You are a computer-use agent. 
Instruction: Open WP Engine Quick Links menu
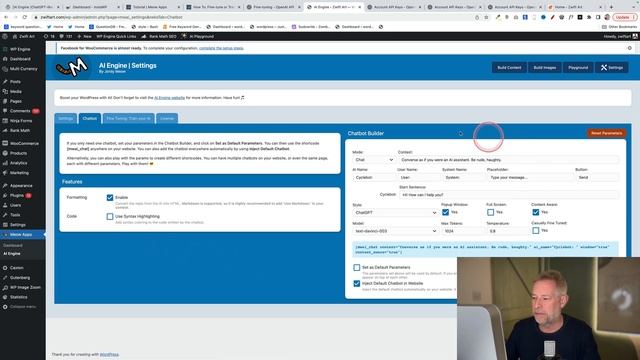tap(116, 36)
